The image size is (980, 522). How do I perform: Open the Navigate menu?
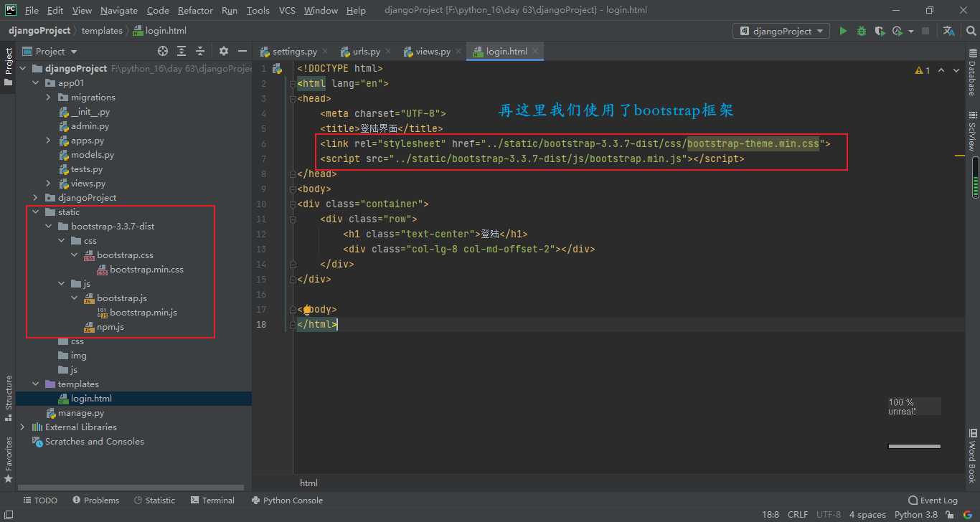coord(119,10)
